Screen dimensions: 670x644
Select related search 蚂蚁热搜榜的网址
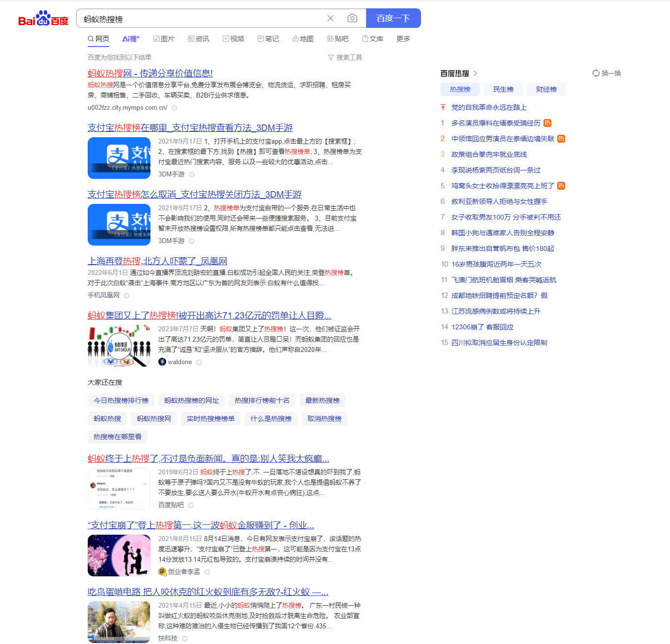tap(192, 400)
